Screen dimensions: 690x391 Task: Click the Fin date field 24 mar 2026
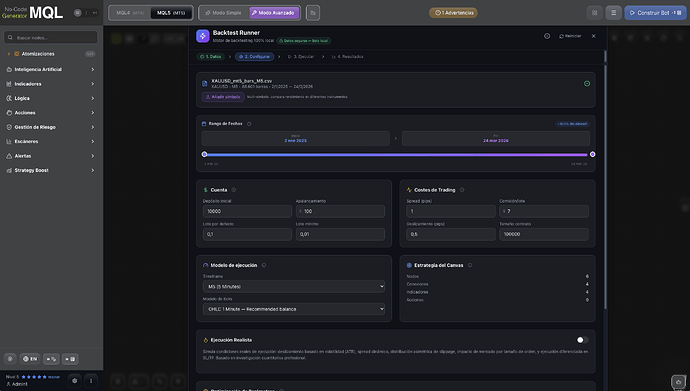(x=495, y=139)
